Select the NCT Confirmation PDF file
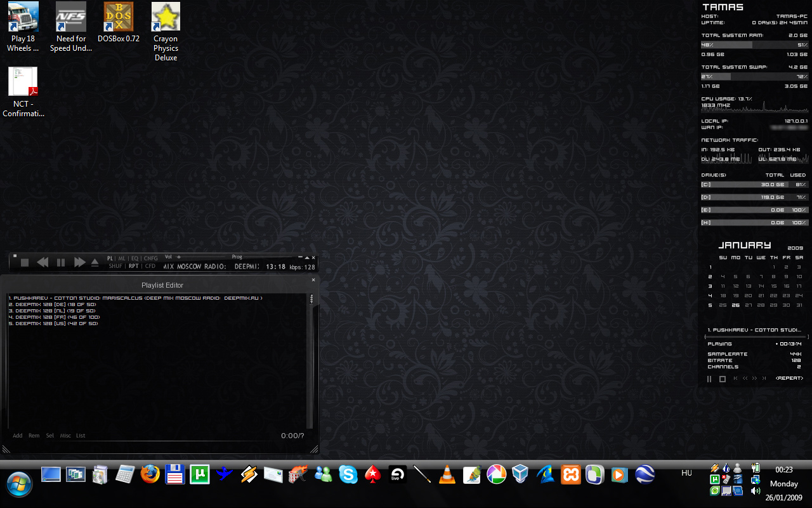Viewport: 812px width, 508px height. point(23,92)
